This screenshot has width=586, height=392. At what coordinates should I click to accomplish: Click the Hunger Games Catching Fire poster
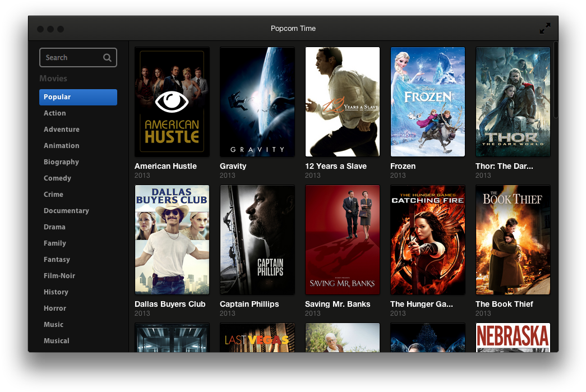tap(427, 239)
